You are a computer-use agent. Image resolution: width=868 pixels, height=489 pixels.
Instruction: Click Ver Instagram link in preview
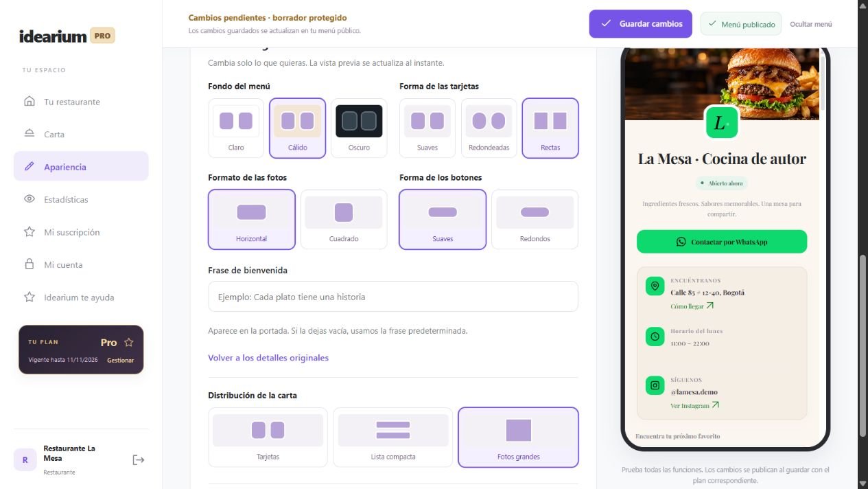(695, 406)
